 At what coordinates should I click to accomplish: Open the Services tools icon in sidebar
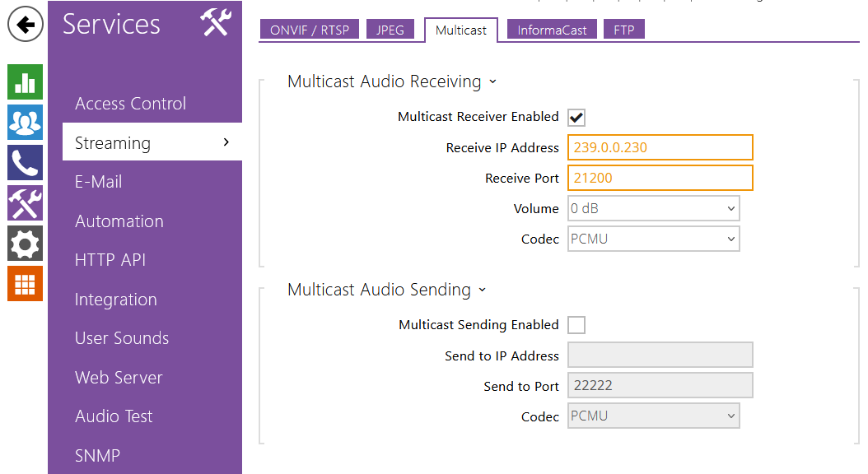point(25,203)
